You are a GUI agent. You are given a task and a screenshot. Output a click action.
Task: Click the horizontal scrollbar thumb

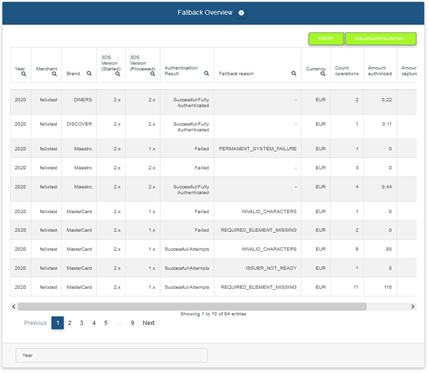tap(192, 307)
